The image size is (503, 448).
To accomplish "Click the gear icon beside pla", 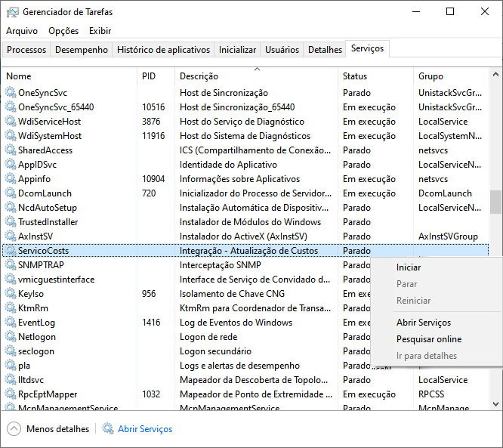I will click(x=11, y=366).
